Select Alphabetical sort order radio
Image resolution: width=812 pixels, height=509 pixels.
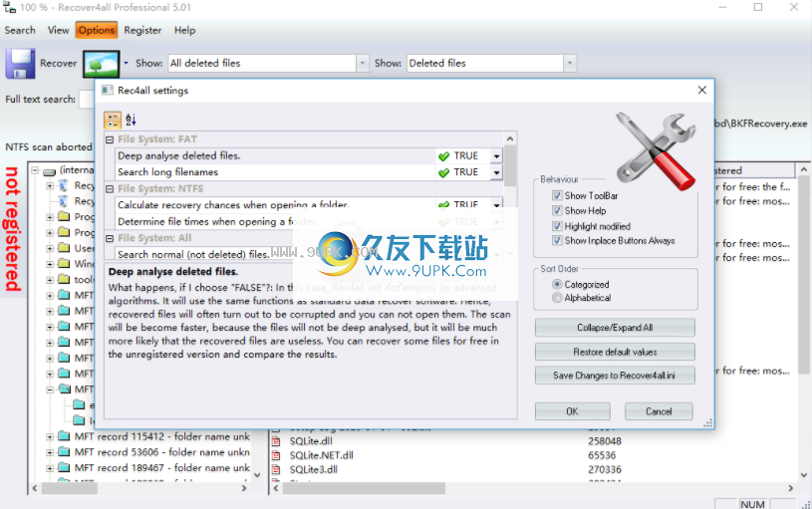point(557,298)
